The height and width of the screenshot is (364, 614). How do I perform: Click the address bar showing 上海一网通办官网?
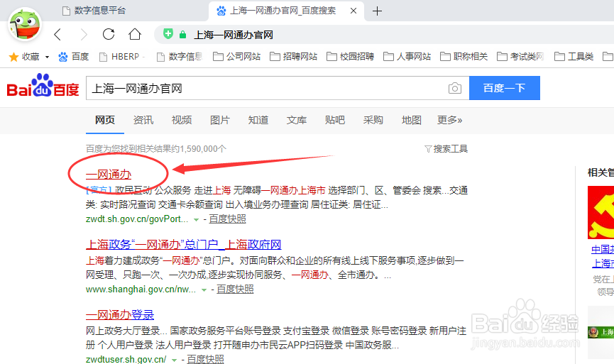[x=384, y=35]
